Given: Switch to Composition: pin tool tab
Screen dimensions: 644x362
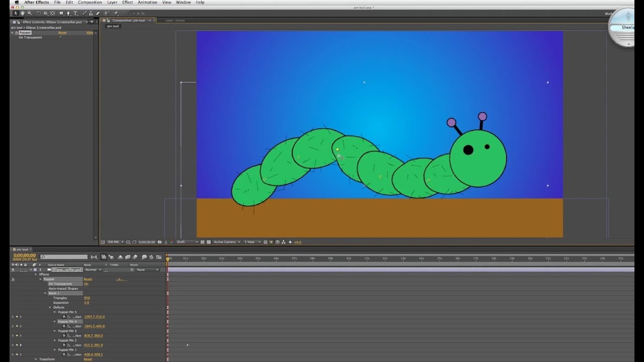Looking at the screenshot, I should point(128,21).
